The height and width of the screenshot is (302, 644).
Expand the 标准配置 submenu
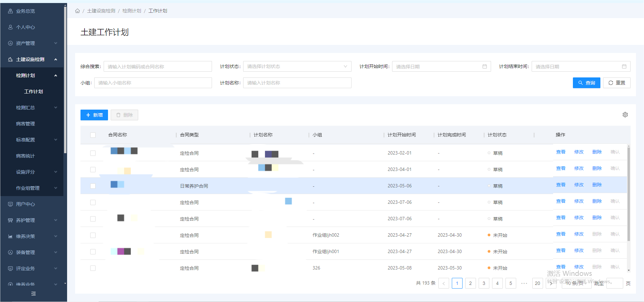click(56, 140)
